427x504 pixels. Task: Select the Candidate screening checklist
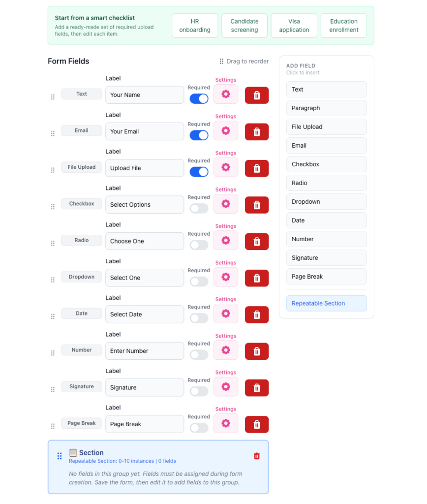click(244, 25)
